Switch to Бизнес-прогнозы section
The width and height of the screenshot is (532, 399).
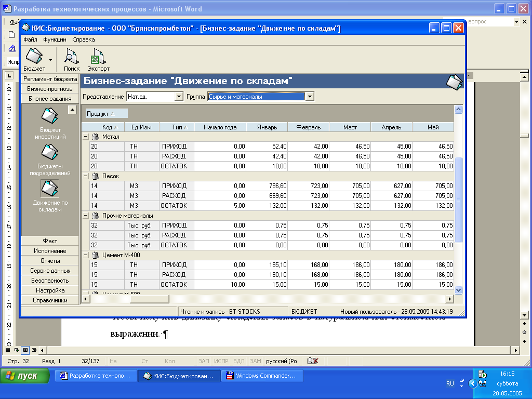coord(50,88)
